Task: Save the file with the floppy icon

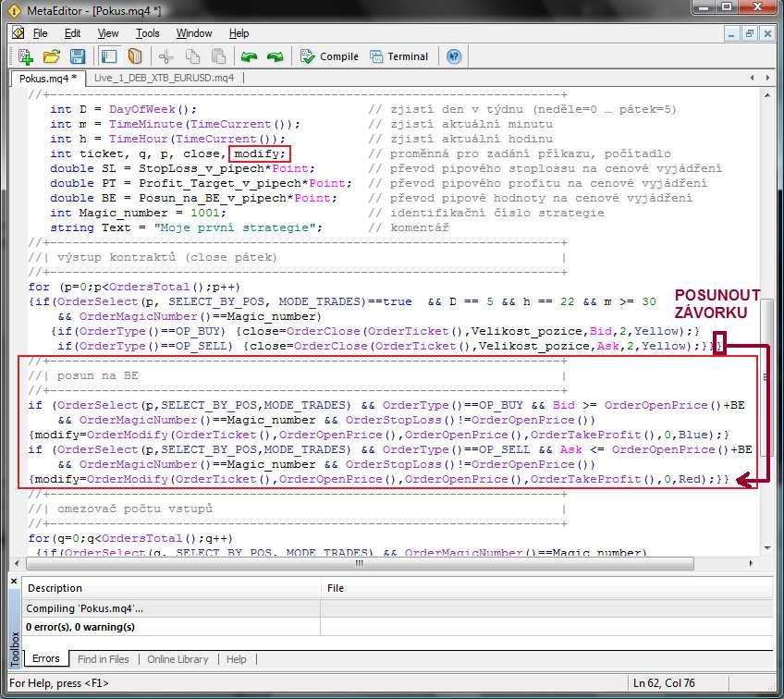Action: (78, 56)
